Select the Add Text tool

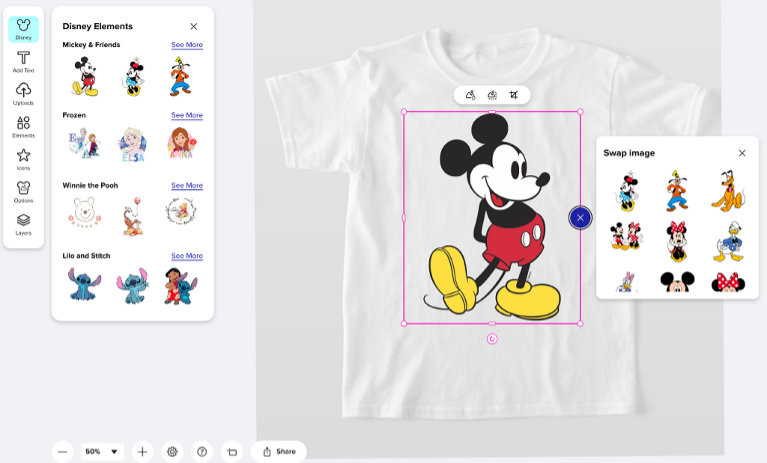click(23, 62)
